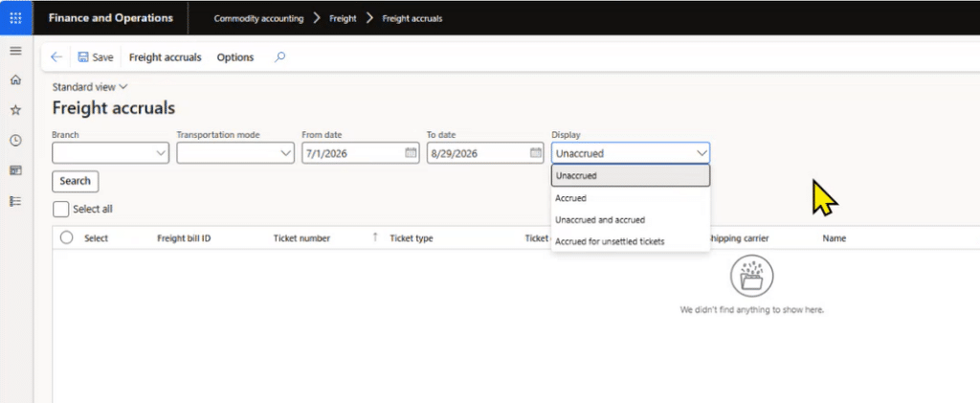Sort by the Select column header
Image resolution: width=980 pixels, height=403 pixels.
click(97, 238)
